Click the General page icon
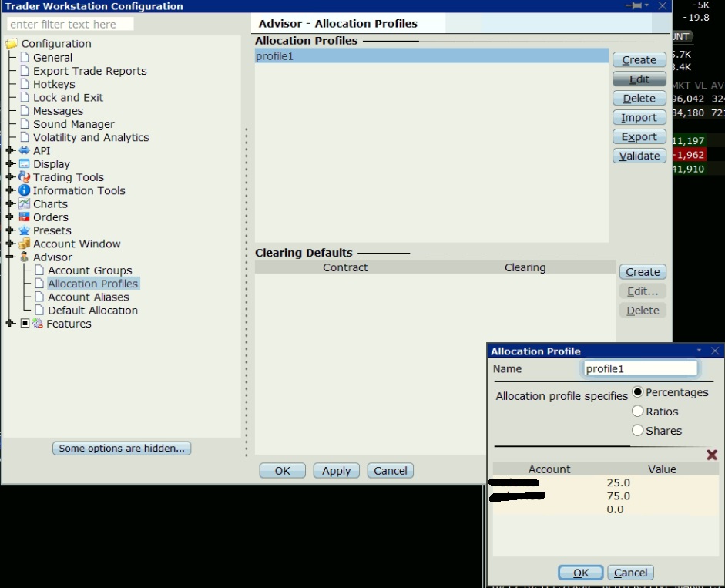The height and width of the screenshot is (588, 725). tap(25, 57)
